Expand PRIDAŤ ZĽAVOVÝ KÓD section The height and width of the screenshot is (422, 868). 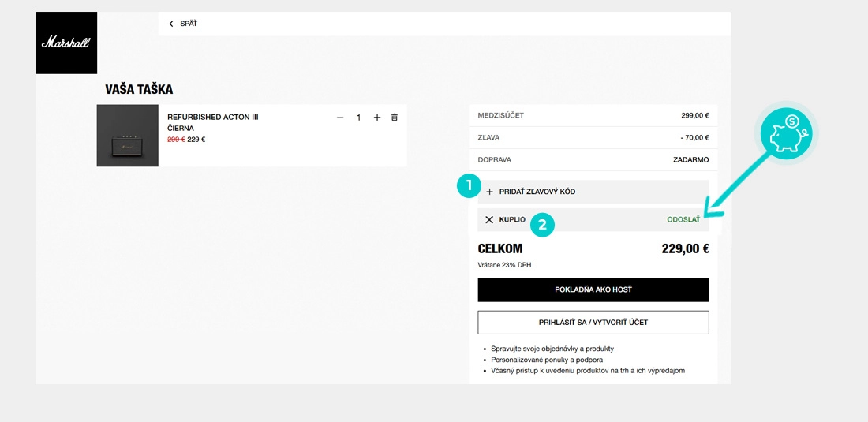(593, 192)
